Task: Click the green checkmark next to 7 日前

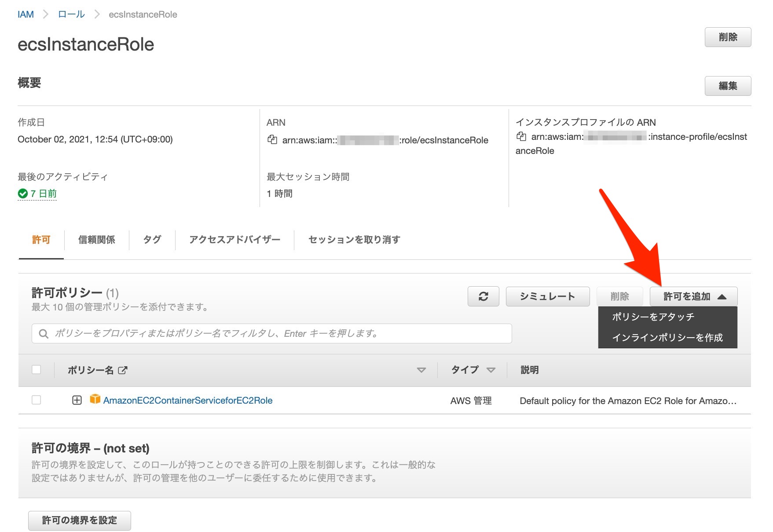Action: (x=22, y=193)
